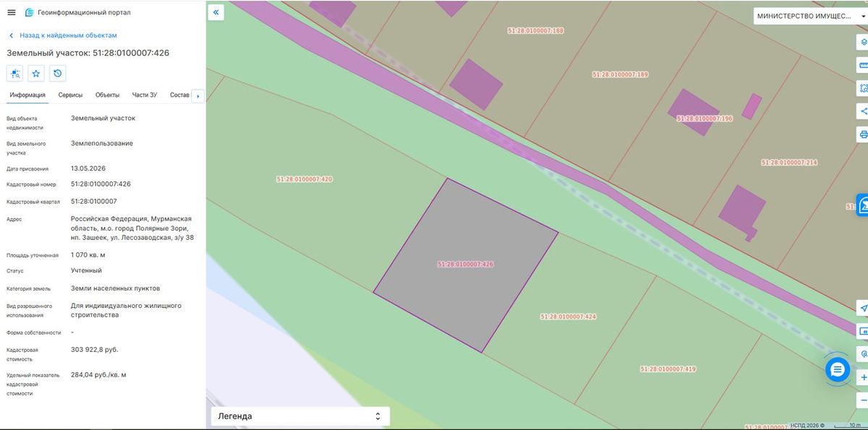Click parcel label 51:28:0100007:196 on map

705,118
